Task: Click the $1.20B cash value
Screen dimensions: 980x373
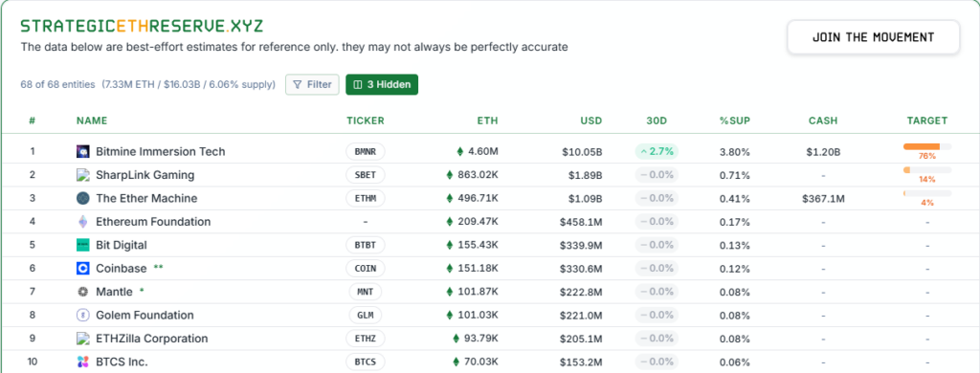Action: click(823, 151)
